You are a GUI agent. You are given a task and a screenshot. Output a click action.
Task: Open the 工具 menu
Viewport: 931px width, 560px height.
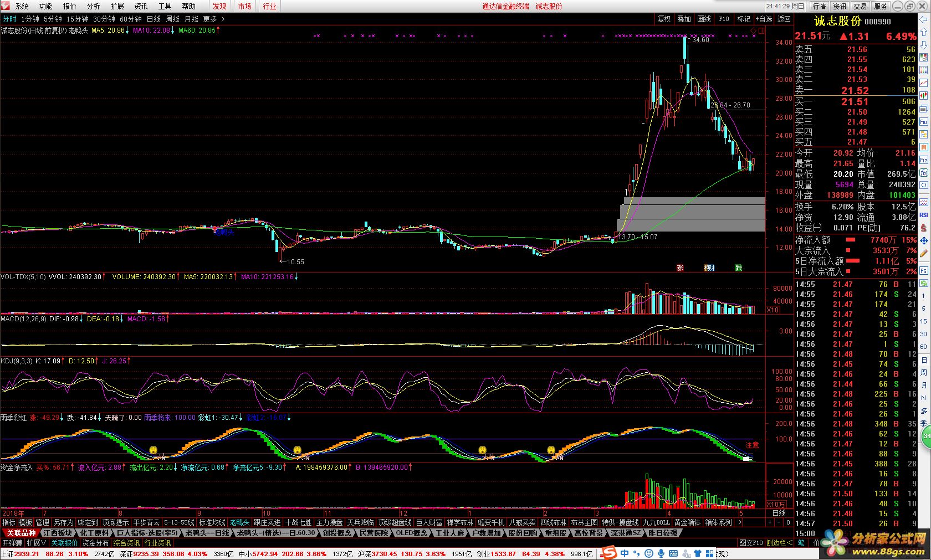(165, 6)
